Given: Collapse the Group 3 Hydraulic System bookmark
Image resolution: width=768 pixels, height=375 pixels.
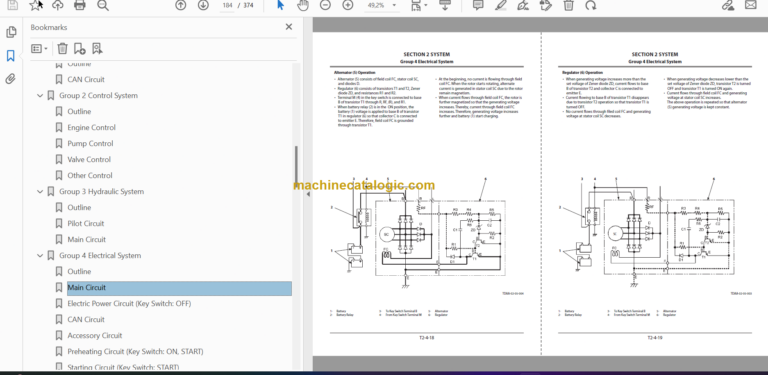Looking at the screenshot, I should [40, 191].
